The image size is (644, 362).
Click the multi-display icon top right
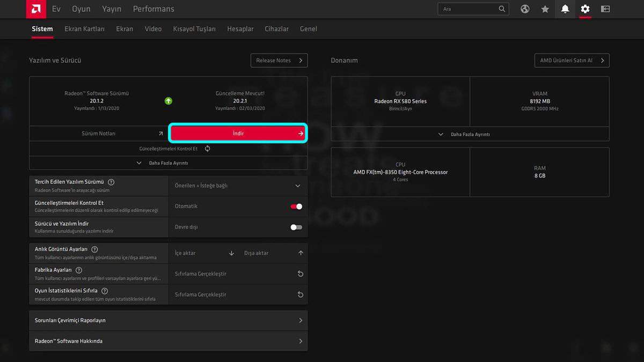pyautogui.click(x=605, y=9)
